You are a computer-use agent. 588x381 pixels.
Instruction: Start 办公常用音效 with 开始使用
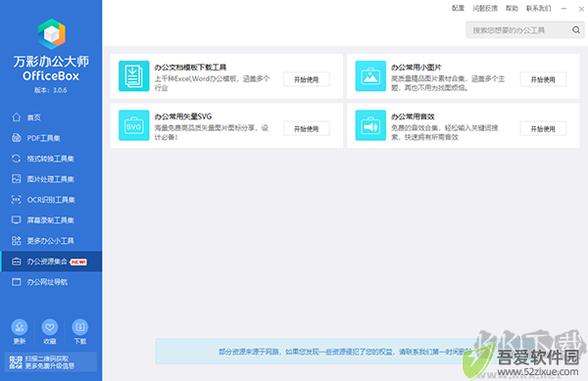tap(543, 129)
